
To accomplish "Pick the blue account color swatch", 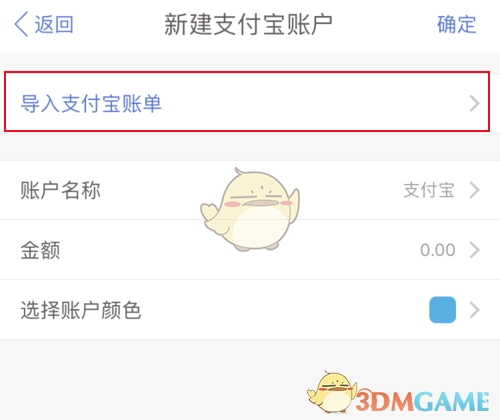I will (x=442, y=310).
